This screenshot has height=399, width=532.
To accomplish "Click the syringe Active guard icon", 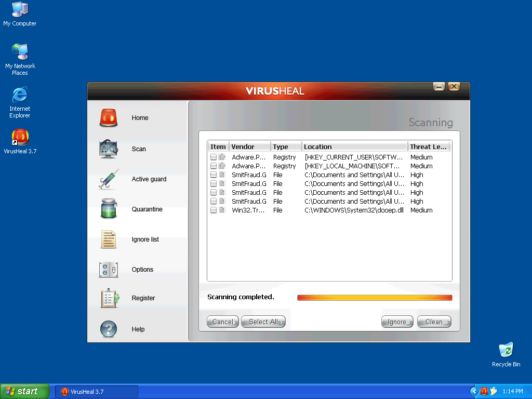I will (x=109, y=179).
